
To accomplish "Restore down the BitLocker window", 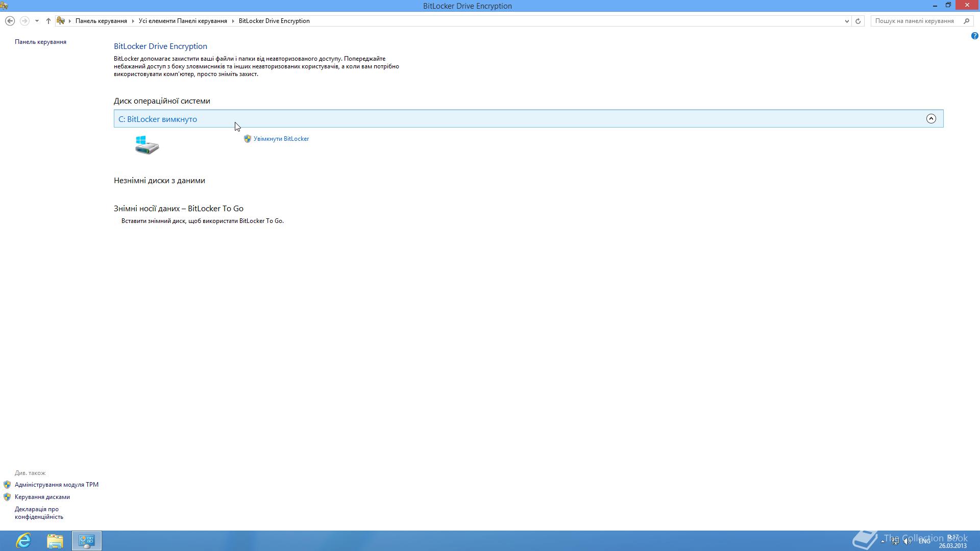I will (948, 6).
